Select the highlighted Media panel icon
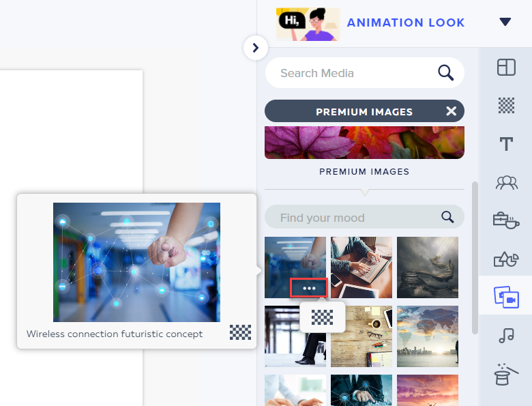 tap(506, 297)
